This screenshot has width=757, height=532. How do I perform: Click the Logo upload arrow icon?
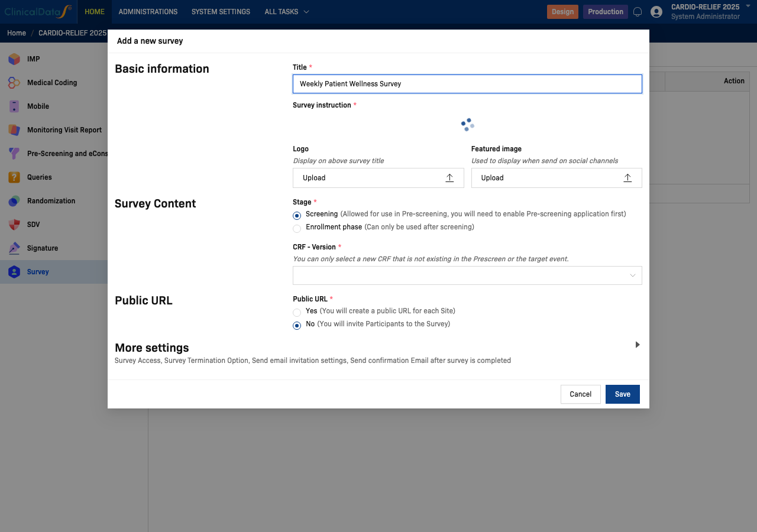[x=449, y=178]
